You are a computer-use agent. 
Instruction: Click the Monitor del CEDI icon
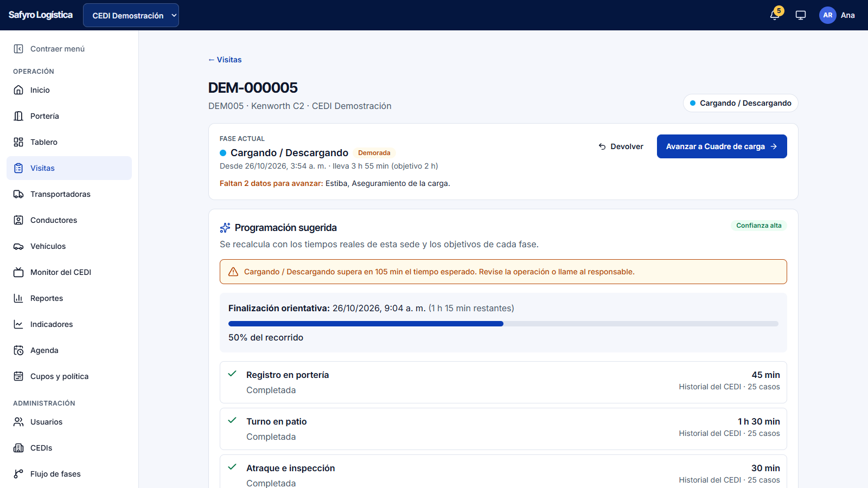tap(18, 272)
